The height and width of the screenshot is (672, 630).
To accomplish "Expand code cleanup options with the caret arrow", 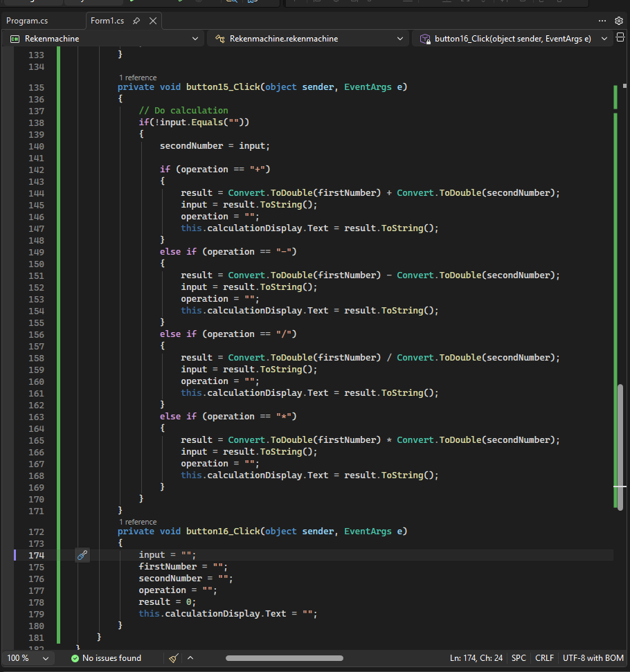I will pyautogui.click(x=190, y=658).
